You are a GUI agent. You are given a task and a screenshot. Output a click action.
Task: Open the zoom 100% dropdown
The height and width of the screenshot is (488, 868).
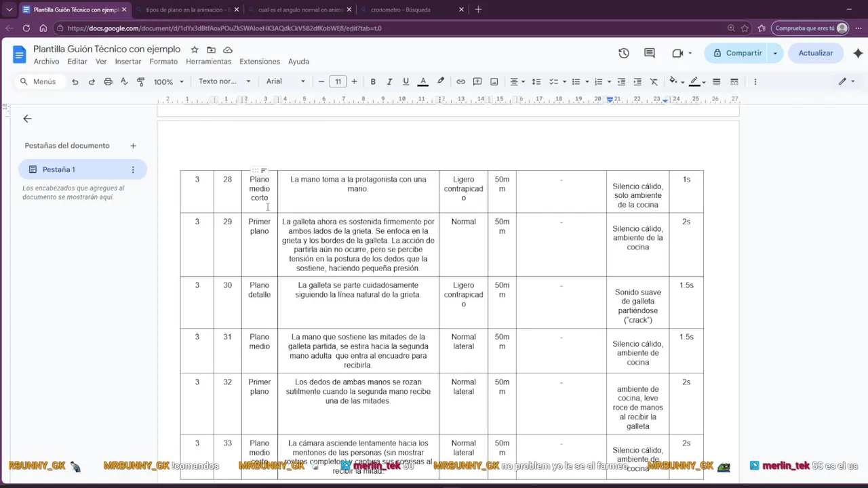point(169,81)
